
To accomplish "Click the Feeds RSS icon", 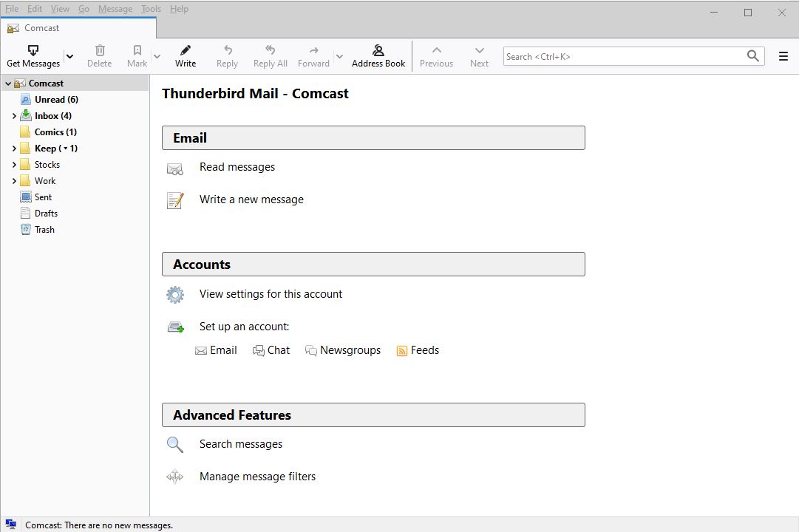I will [x=401, y=350].
